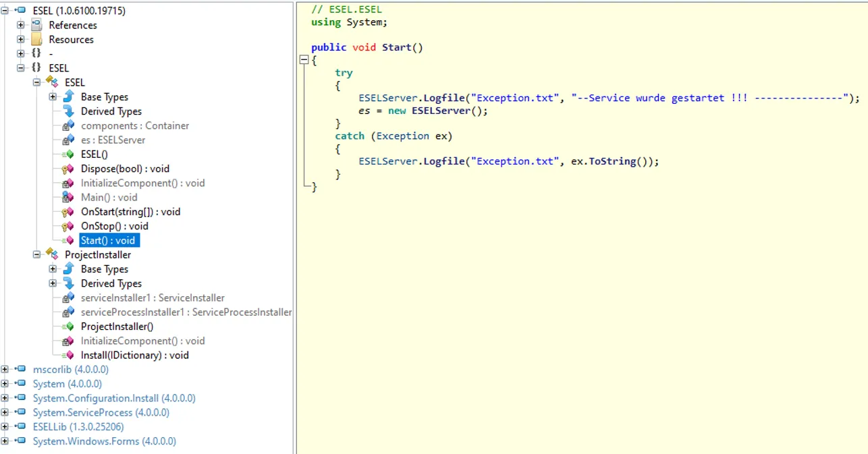The image size is (868, 454).
Task: Open ESELLib (1.3.0.25206) assembly
Action: click(x=78, y=426)
